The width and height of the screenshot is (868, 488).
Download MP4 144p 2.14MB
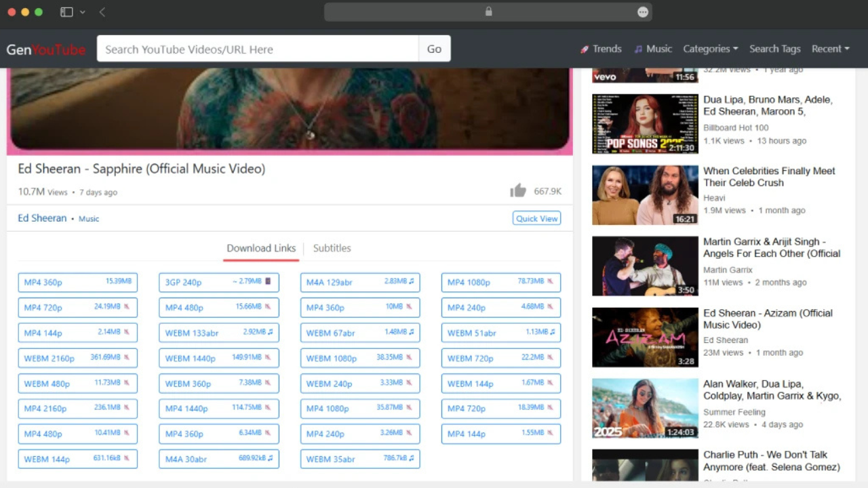(x=78, y=333)
